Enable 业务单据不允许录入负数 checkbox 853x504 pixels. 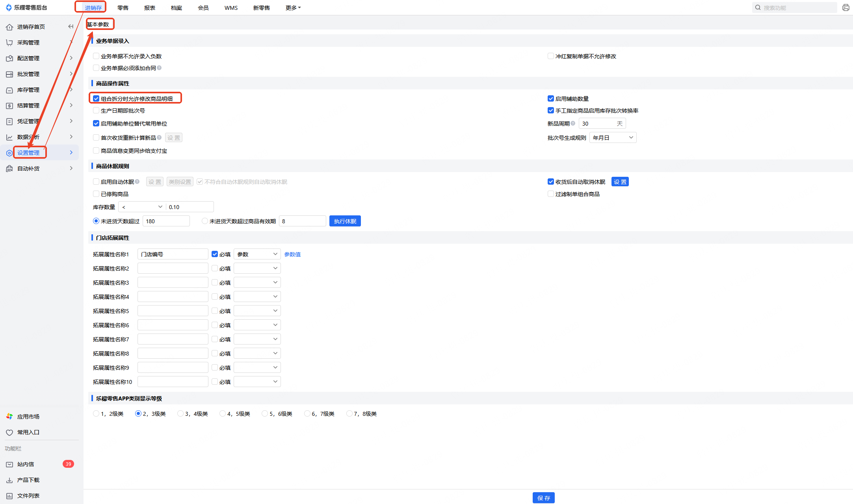(x=96, y=56)
